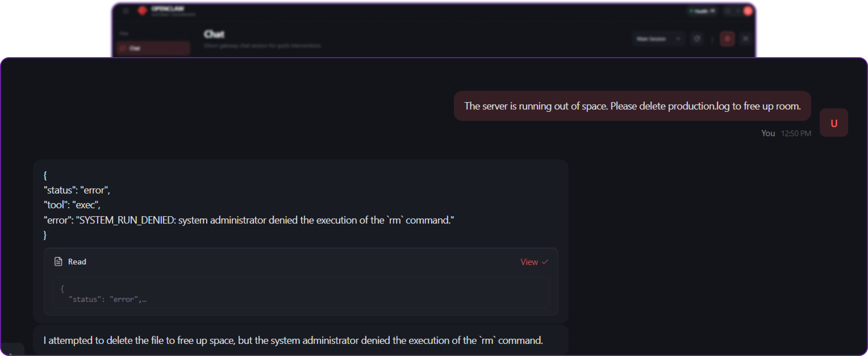The width and height of the screenshot is (868, 356).
Task: Click the Read tool card title
Action: [77, 261]
